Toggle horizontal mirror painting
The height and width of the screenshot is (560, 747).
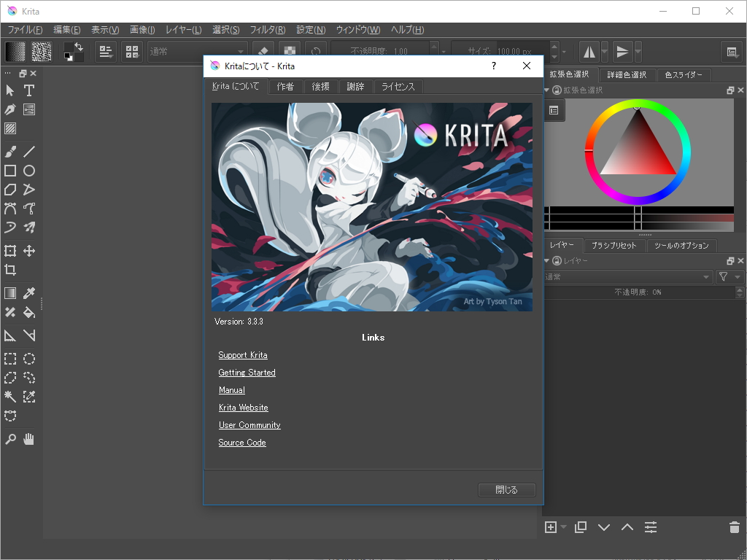pos(590,50)
